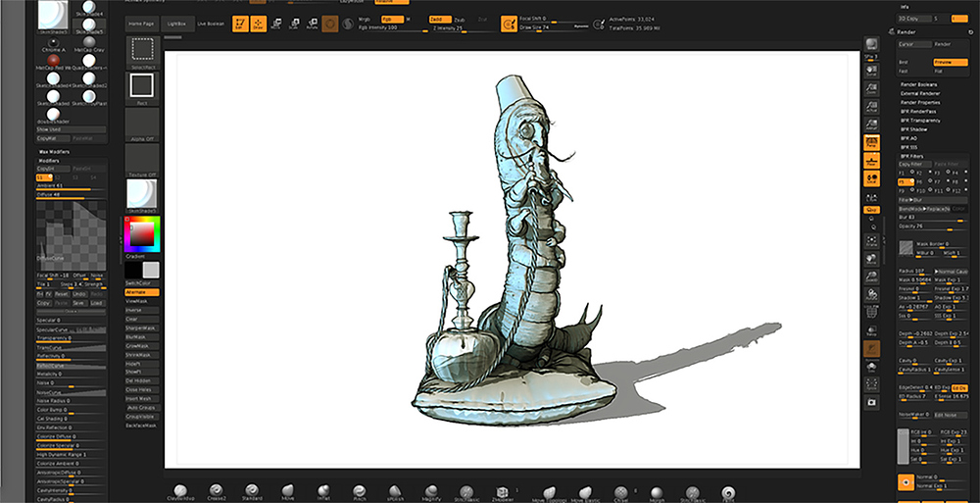Screen dimensions: 980x503
Task: Expand the Render Properties section
Action: 920,102
